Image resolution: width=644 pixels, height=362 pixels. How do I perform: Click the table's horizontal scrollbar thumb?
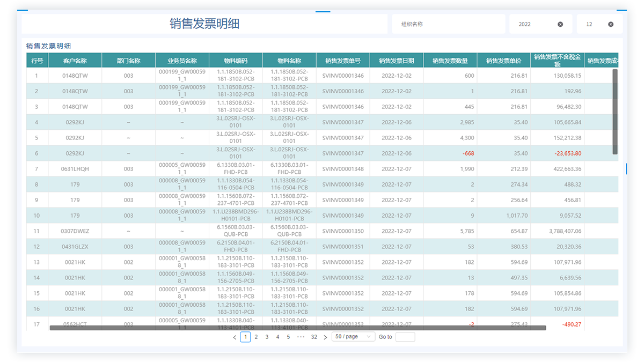pos(298,328)
